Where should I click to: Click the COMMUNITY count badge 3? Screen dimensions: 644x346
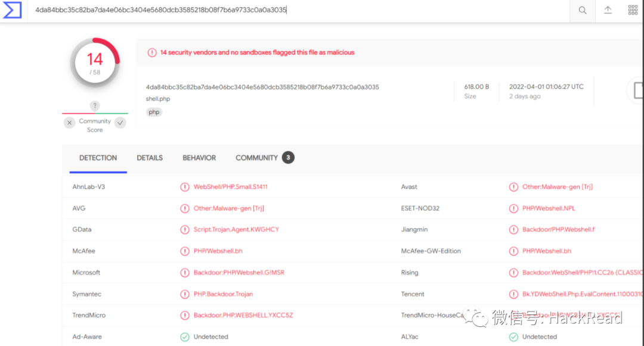[x=289, y=157]
